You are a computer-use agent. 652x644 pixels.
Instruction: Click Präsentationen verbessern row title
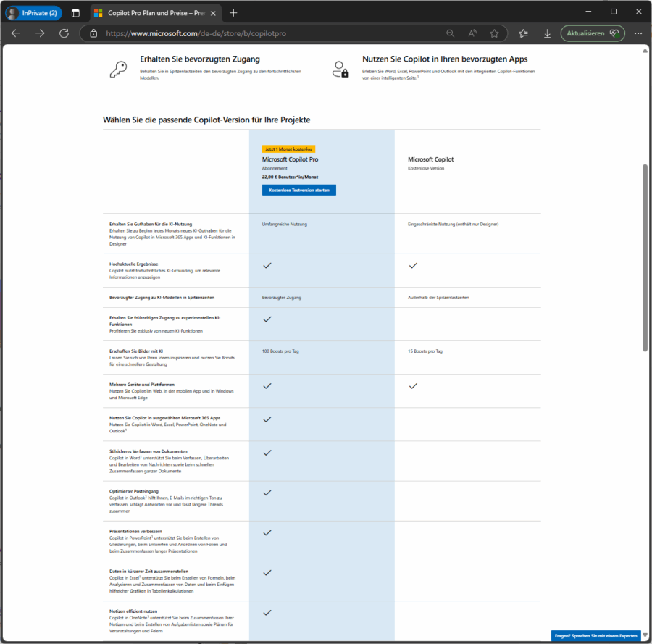(x=135, y=531)
